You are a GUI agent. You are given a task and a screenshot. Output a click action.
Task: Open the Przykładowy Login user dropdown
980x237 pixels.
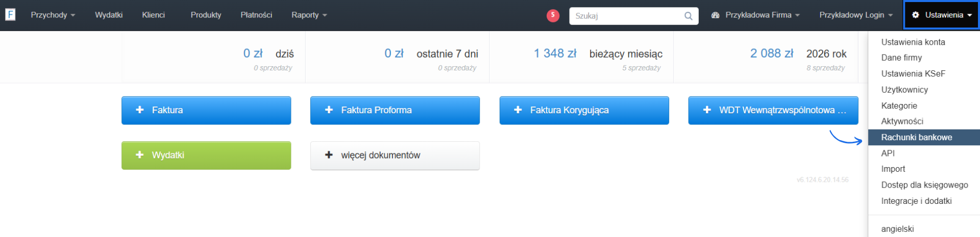[x=856, y=15]
